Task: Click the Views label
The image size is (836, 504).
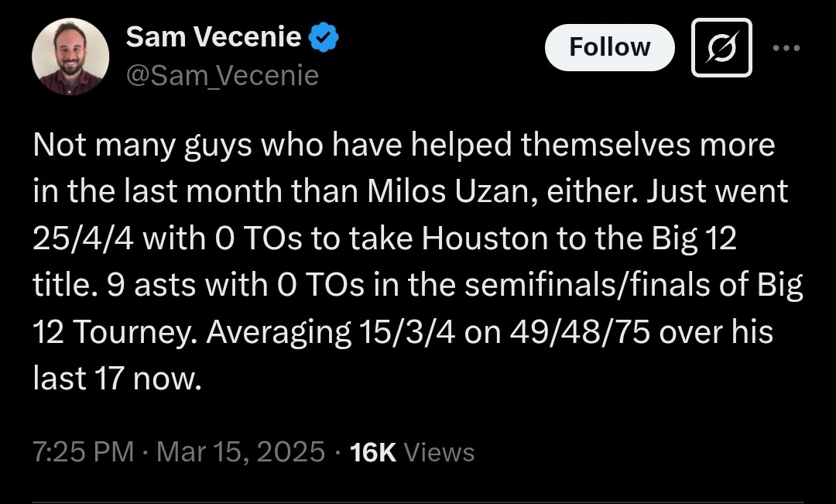Action: tap(440, 452)
